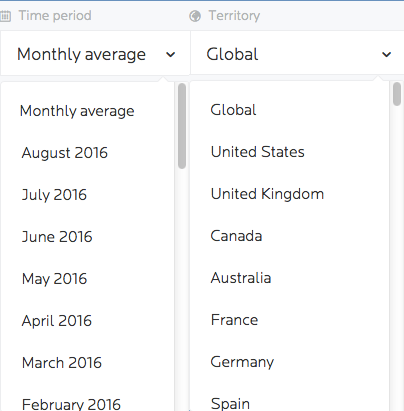This screenshot has width=404, height=411.
Task: Click the globe icon beside Territory
Action: 195,16
